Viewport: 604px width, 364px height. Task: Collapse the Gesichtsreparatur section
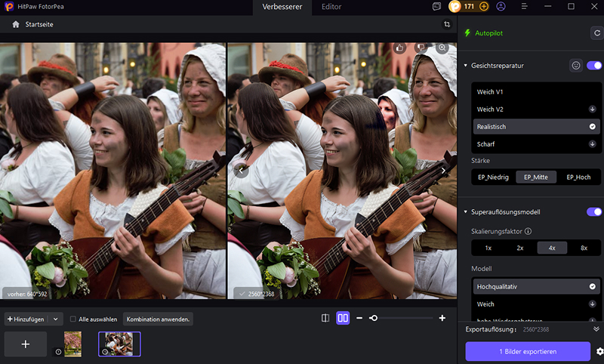pyautogui.click(x=466, y=66)
